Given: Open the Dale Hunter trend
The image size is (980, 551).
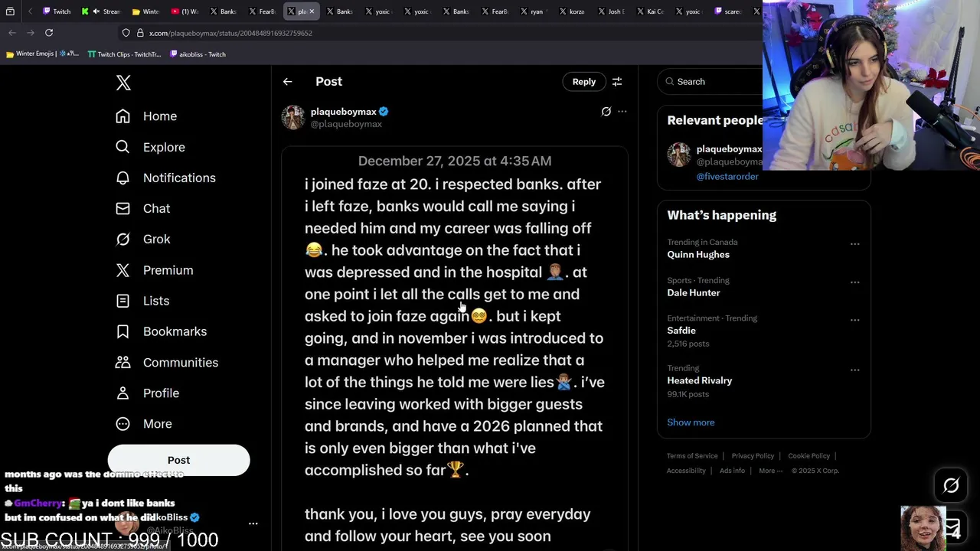Looking at the screenshot, I should click(694, 293).
